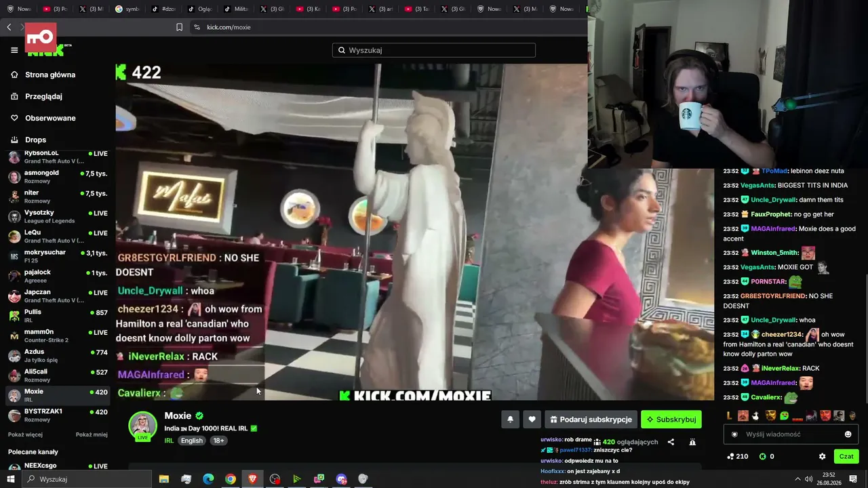This screenshot has height=488, width=868.
Task: Show hidden system tray icons
Action: point(797,479)
